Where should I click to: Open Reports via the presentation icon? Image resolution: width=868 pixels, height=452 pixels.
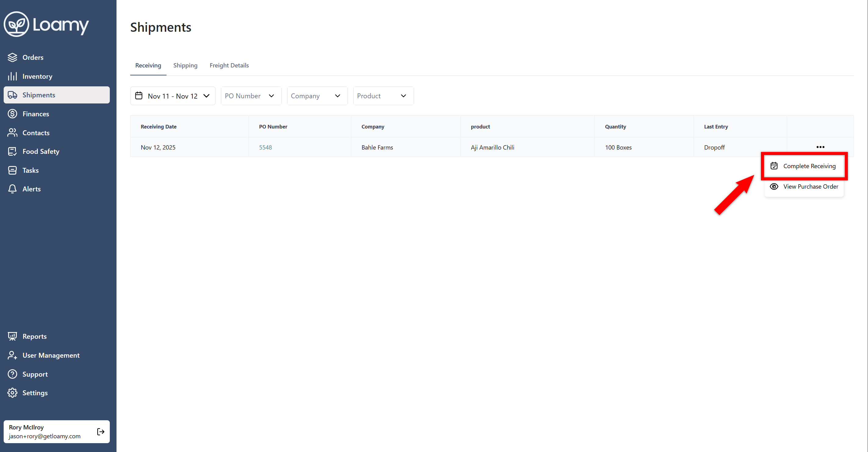tap(12, 336)
